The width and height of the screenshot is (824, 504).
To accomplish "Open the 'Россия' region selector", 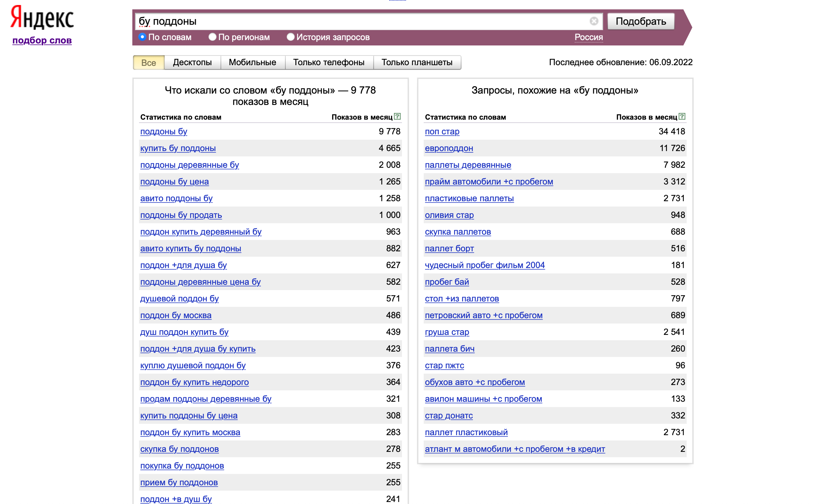I will click(588, 37).
